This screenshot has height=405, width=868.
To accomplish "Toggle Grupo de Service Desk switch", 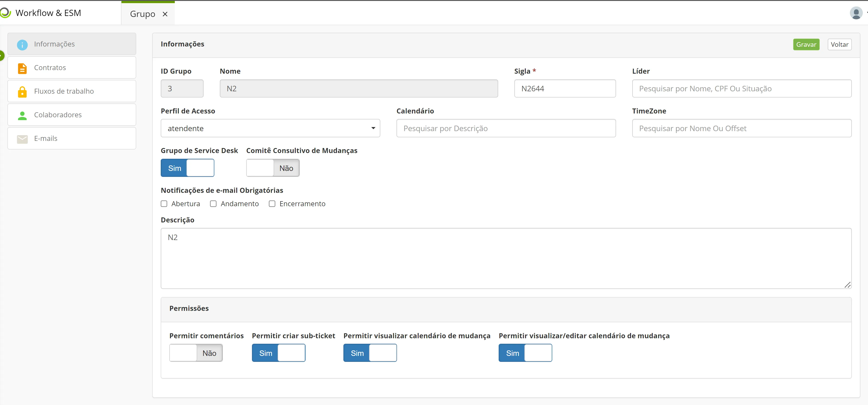I will (x=187, y=168).
